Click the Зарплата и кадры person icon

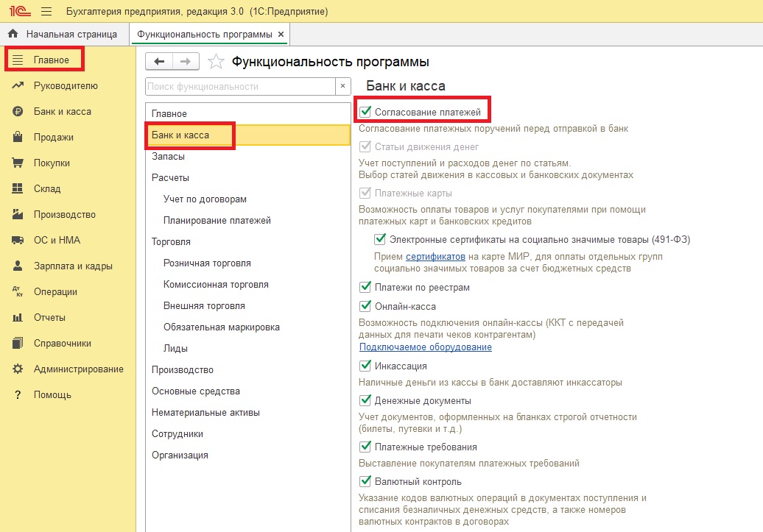click(x=18, y=266)
